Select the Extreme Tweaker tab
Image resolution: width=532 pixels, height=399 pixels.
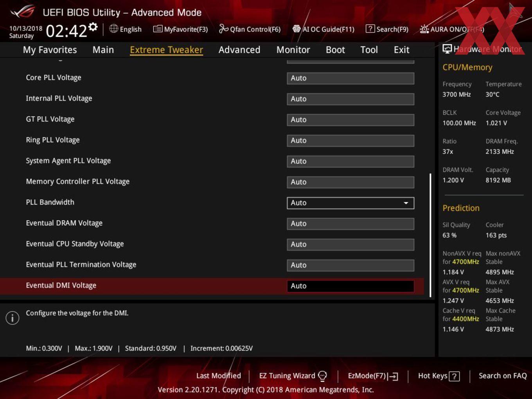(166, 50)
